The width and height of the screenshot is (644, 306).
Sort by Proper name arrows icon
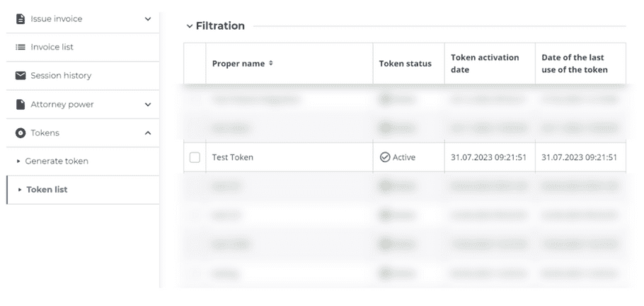pyautogui.click(x=271, y=64)
